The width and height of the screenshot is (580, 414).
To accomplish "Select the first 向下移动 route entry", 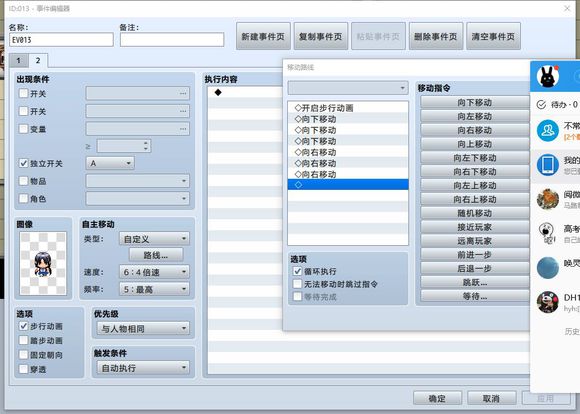I will (348, 119).
